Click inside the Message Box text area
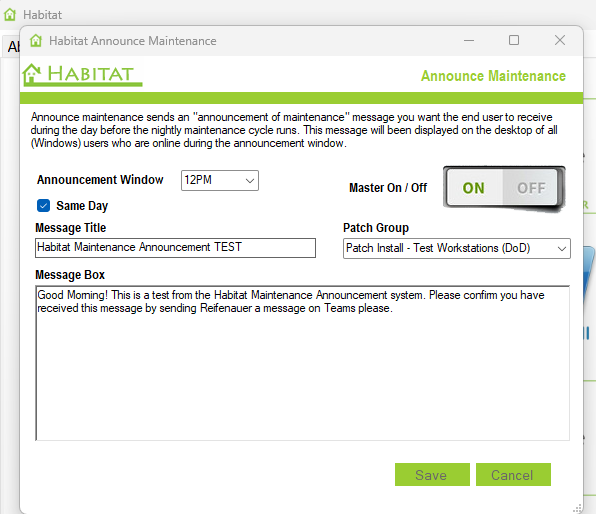This screenshot has height=514, width=596. [303, 363]
